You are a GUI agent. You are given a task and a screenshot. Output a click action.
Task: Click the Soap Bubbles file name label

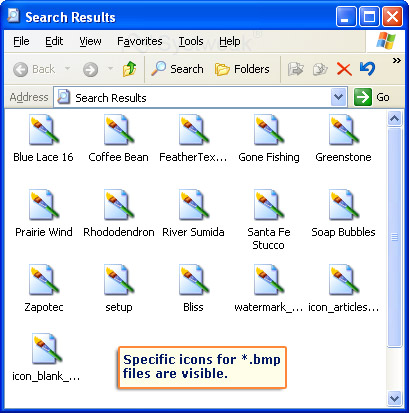click(343, 232)
